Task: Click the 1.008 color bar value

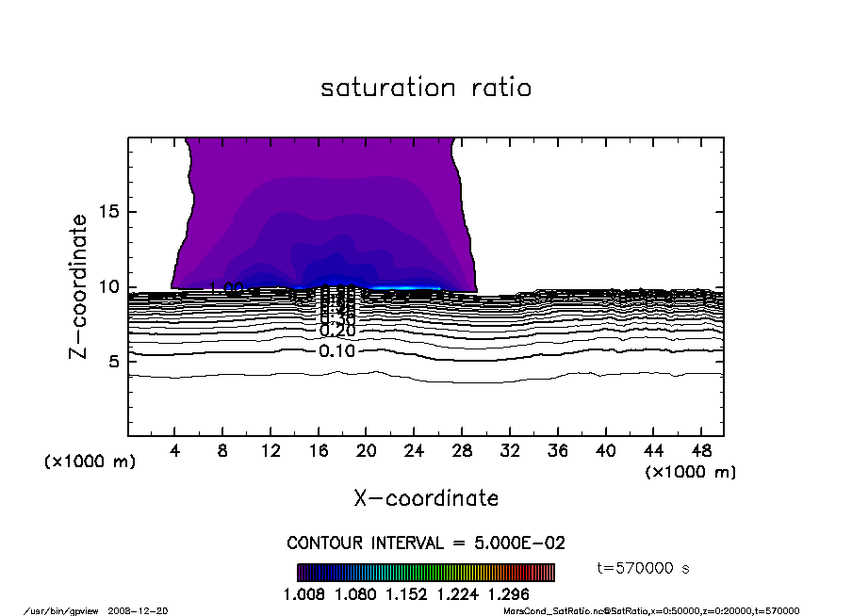Action: [x=303, y=594]
